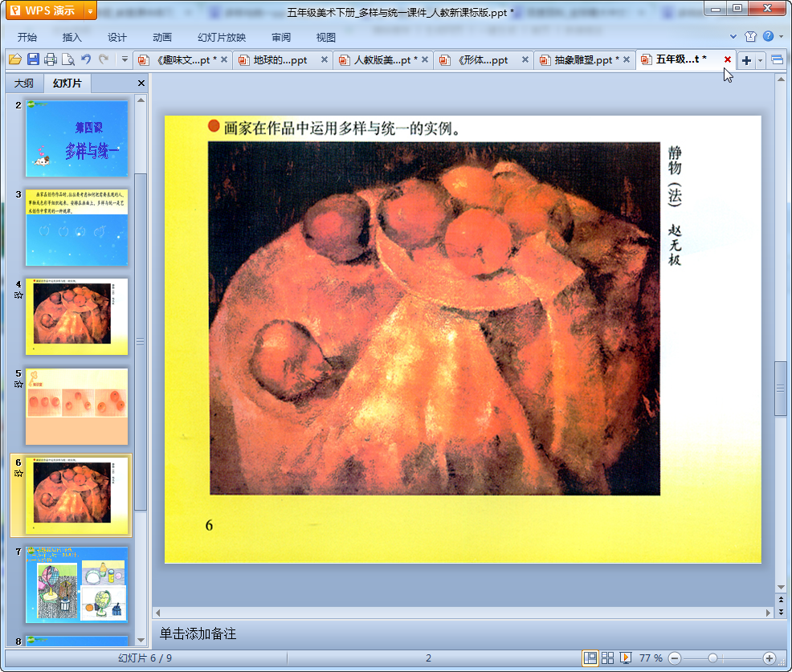Zoom out with the minus button
The height and width of the screenshot is (672, 792).
[674, 658]
